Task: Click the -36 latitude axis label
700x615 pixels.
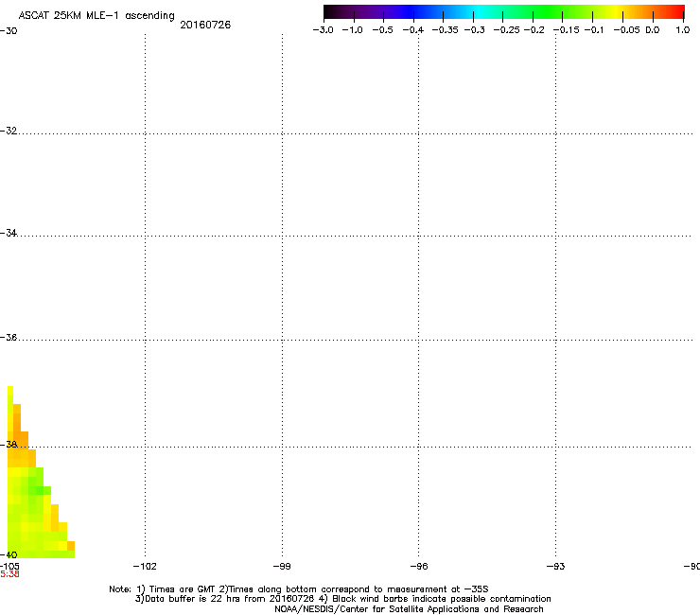Action: tap(9, 337)
